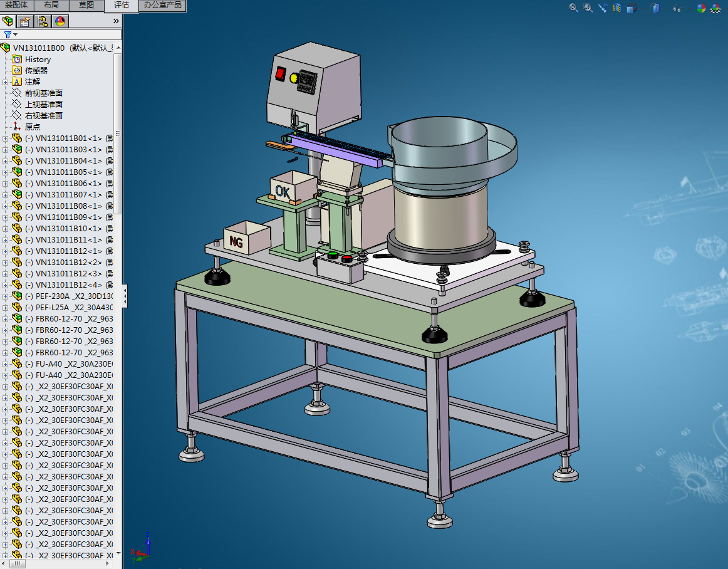Viewport: 728px width, 569px height.
Task: Open the Display Style dropdown
Action: point(655,8)
